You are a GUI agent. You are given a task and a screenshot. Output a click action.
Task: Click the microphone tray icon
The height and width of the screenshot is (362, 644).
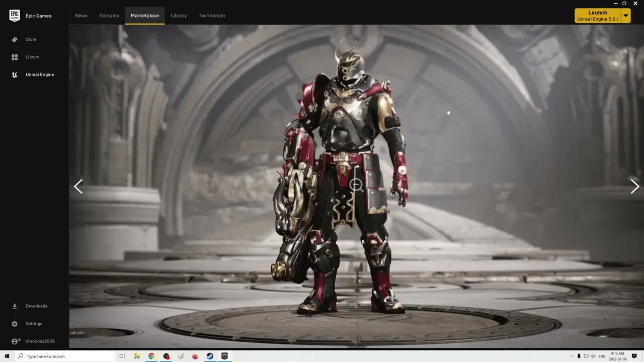pos(579,356)
